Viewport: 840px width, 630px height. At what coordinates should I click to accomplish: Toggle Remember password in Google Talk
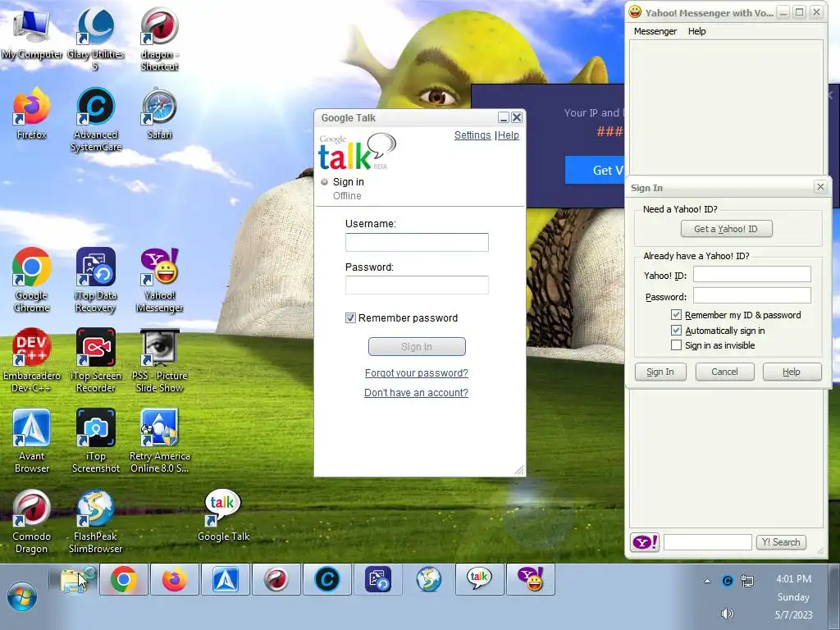coord(350,317)
